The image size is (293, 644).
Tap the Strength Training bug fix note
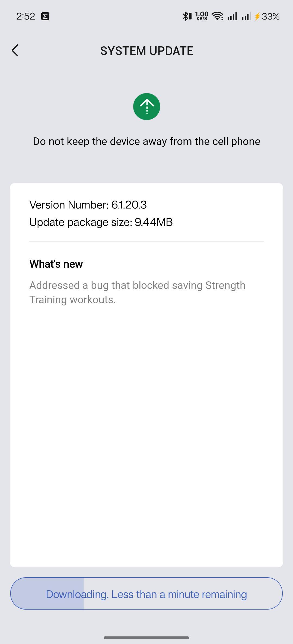point(137,292)
